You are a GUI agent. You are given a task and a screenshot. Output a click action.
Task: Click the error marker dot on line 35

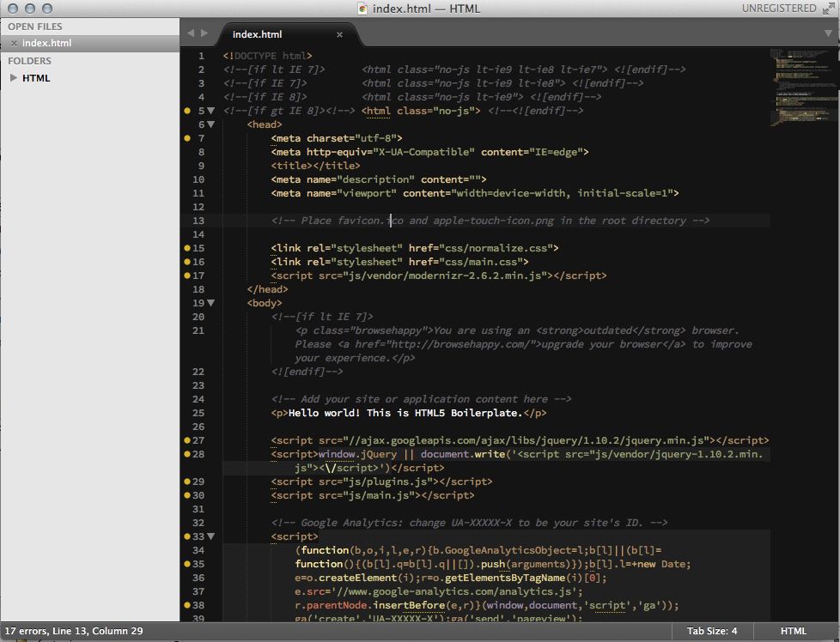coord(187,564)
